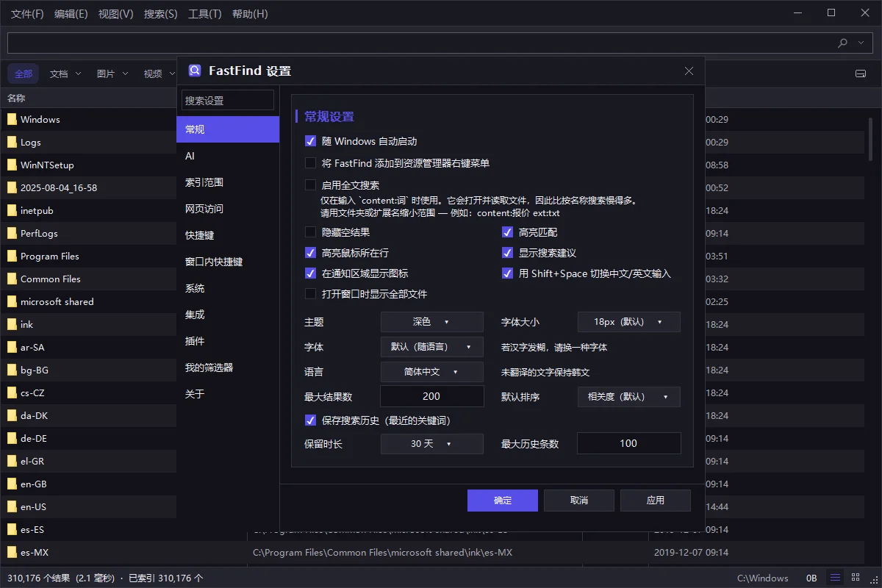Open the 主题 theme dropdown (深色)

431,322
